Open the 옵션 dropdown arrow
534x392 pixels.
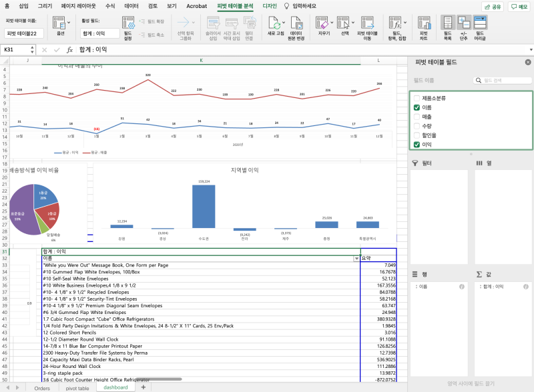[x=69, y=23]
